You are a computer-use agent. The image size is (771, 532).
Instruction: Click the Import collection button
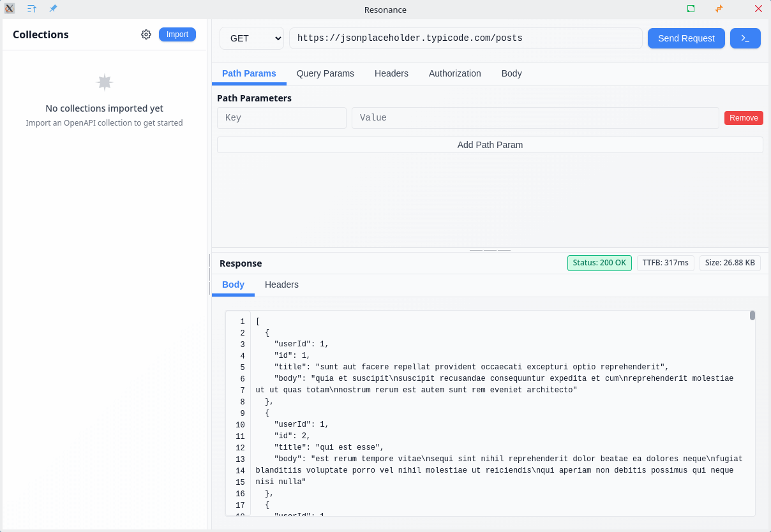(177, 34)
